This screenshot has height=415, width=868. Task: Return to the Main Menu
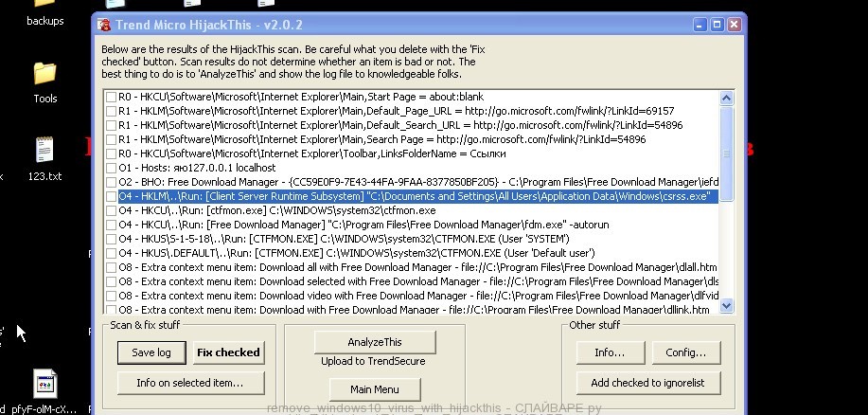[375, 389]
